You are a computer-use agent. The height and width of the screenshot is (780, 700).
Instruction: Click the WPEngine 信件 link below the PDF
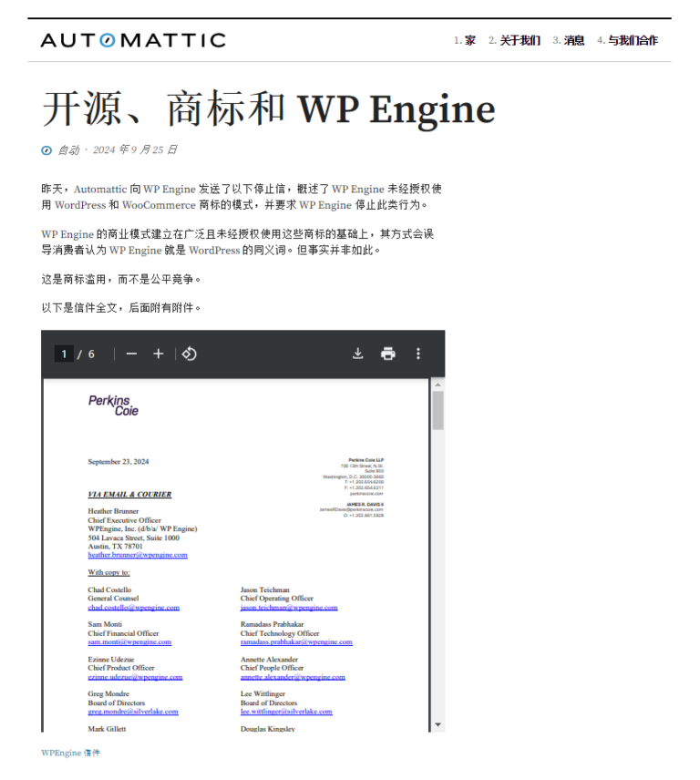click(x=71, y=754)
